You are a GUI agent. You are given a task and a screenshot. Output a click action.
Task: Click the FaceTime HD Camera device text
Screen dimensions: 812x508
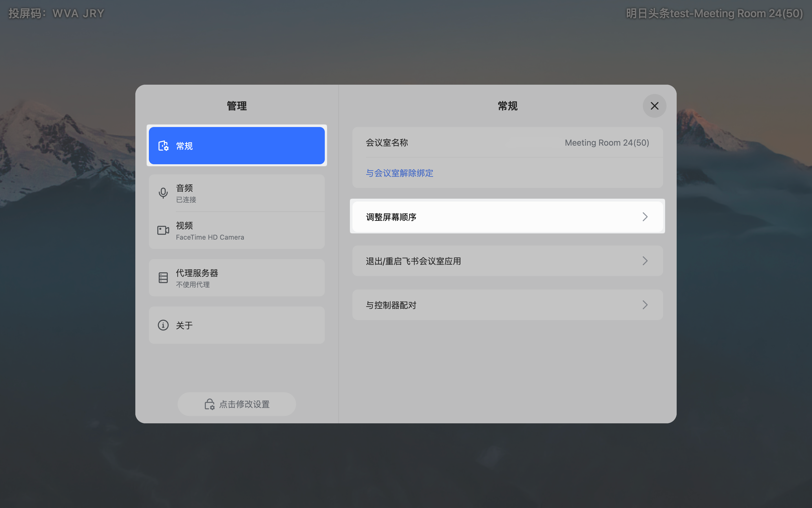pyautogui.click(x=210, y=237)
